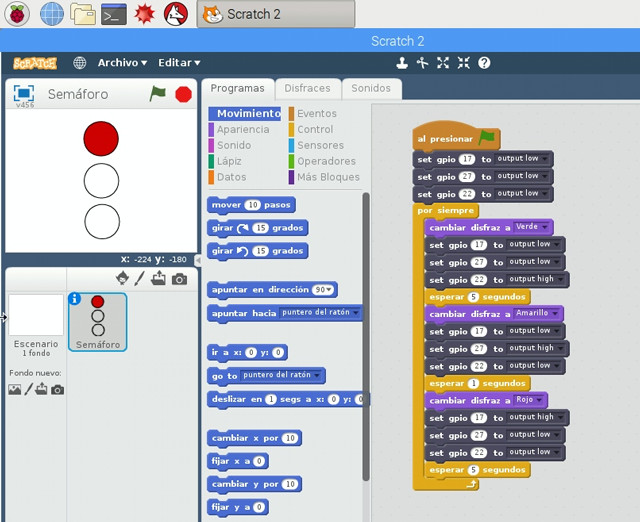
Task: Click the blocks palette vertical scrollbar
Action: click(x=366, y=337)
